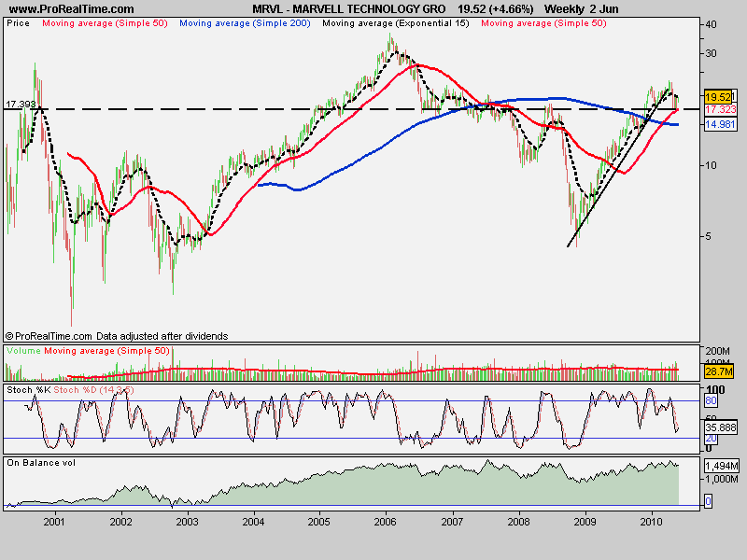747x560 pixels.
Task: Click the 17.393 horizontal line label
Action: pos(21,104)
